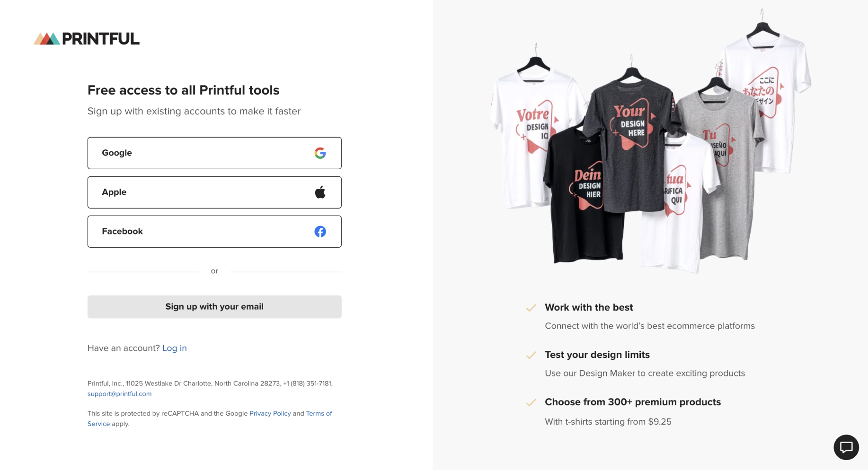Click the support@printful.com email link
This screenshot has height=470, width=868.
(119, 393)
